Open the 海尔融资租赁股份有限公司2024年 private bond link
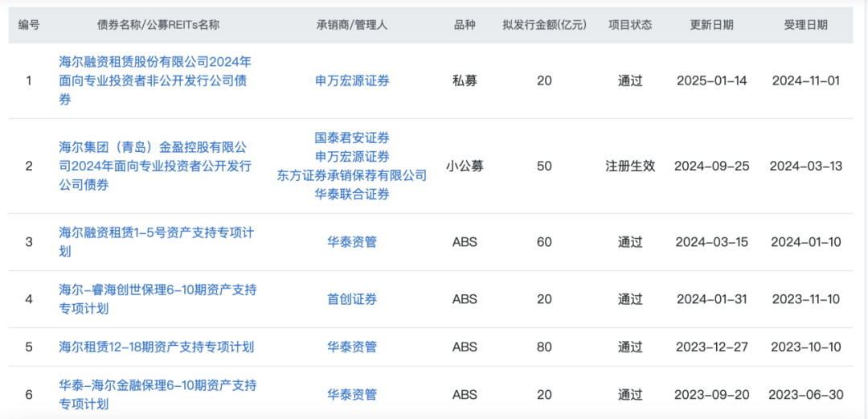 155,80
